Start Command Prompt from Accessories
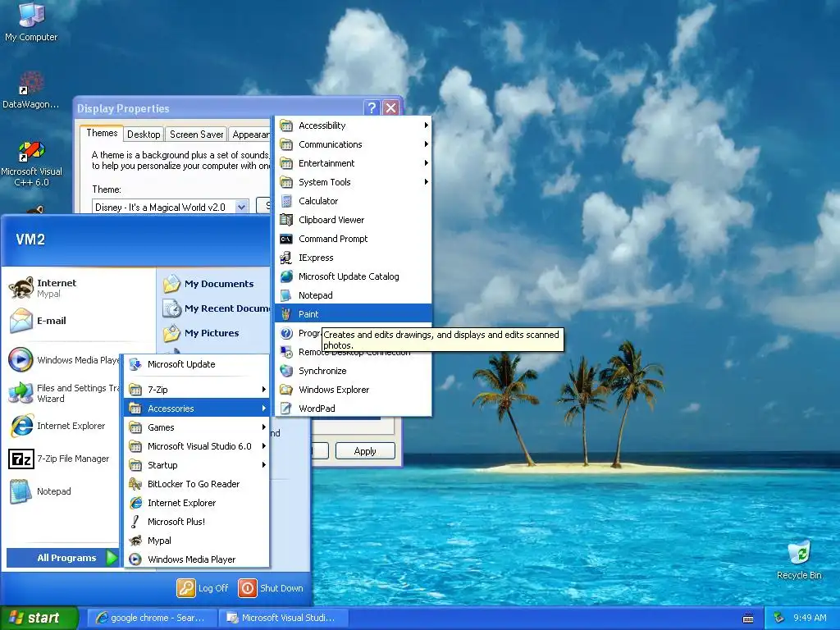The image size is (840, 630). tap(353, 239)
